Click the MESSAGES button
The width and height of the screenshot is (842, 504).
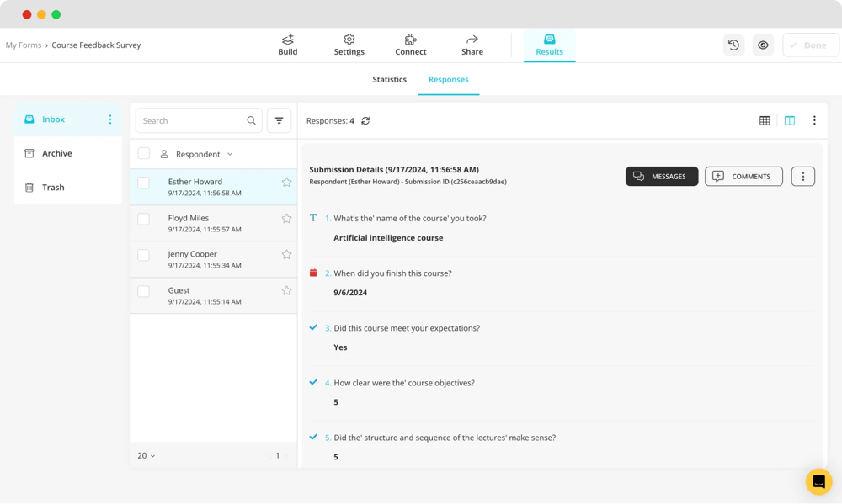(x=661, y=177)
